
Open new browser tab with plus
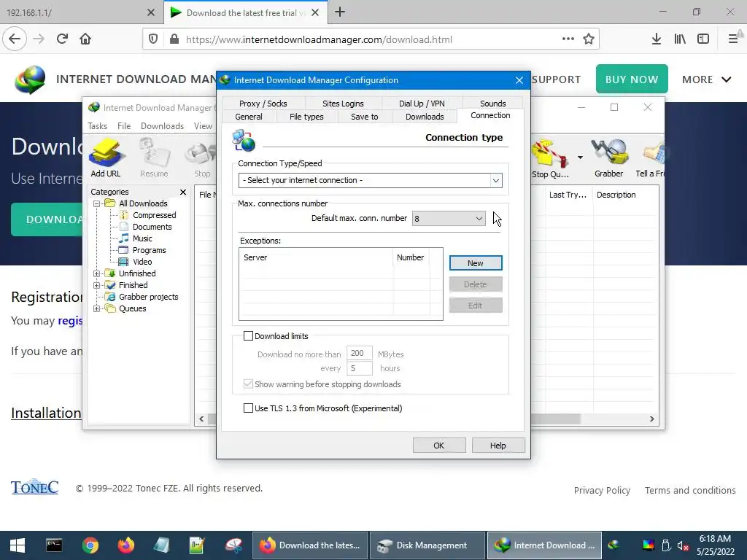tap(340, 12)
